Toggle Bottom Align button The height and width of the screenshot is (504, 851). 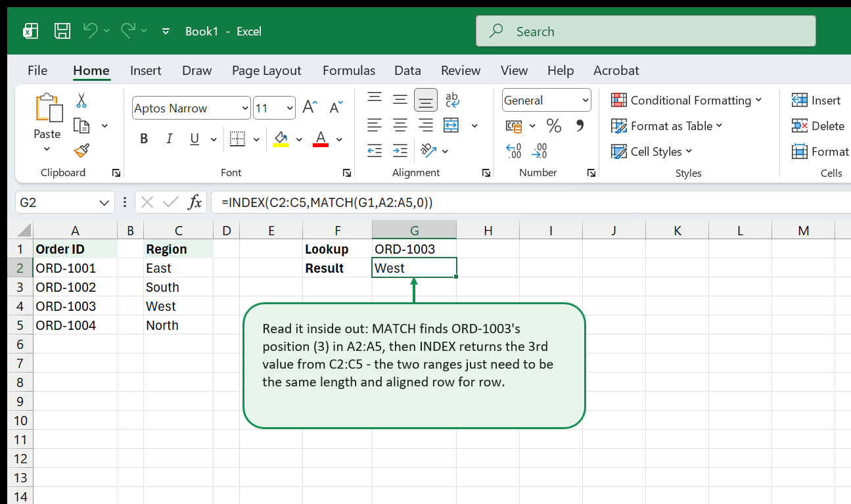(426, 100)
